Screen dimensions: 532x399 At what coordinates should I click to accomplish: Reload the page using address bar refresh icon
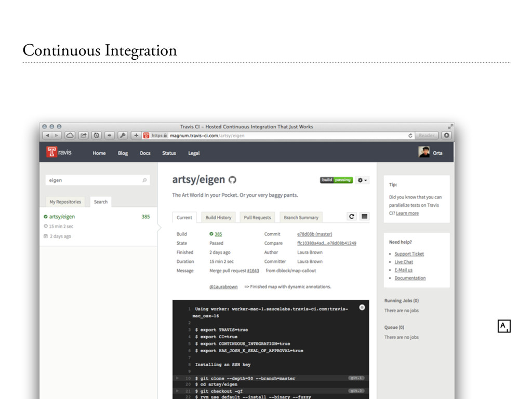click(x=410, y=136)
